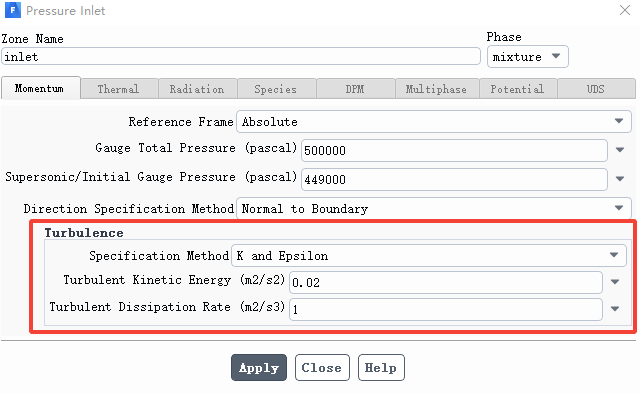Open the Phase mixture dropdown
The height and width of the screenshot is (393, 640).
click(x=527, y=56)
